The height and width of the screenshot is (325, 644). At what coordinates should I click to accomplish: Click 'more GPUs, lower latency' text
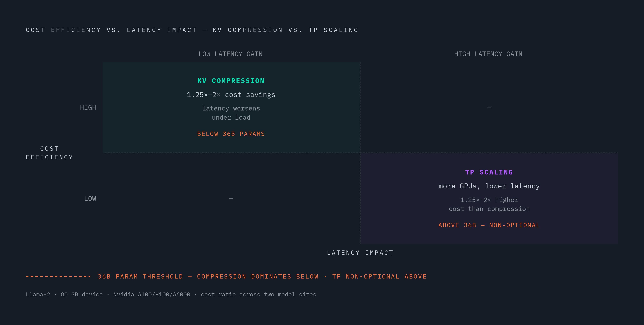[x=489, y=186]
